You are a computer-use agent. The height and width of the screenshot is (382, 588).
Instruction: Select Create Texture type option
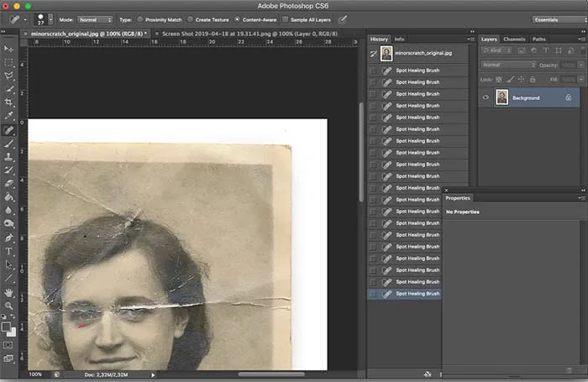click(x=190, y=19)
